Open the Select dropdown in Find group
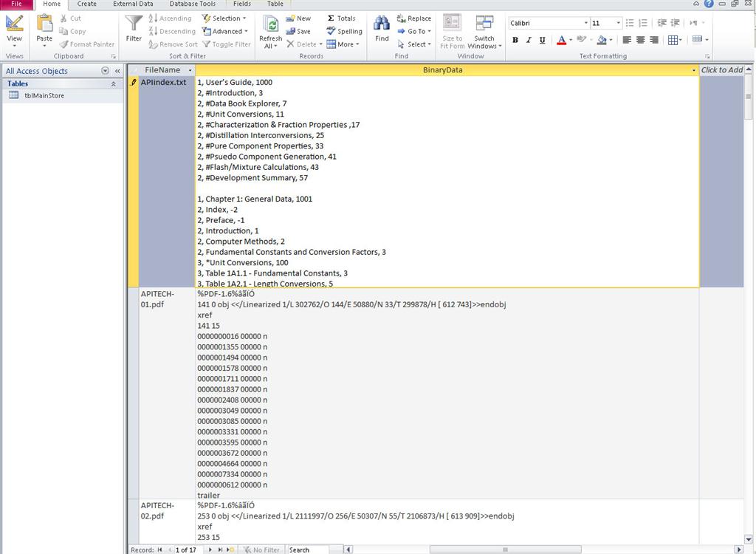Viewport: 756px width, 554px height. point(414,44)
